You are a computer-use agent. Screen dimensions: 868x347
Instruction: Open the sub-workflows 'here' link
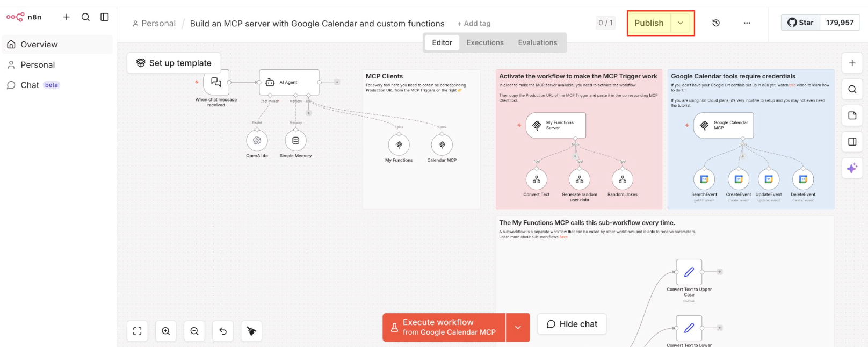(x=563, y=237)
